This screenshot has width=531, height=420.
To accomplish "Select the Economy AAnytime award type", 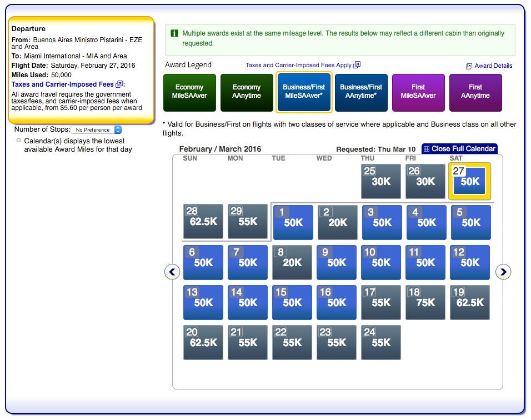I will (247, 92).
